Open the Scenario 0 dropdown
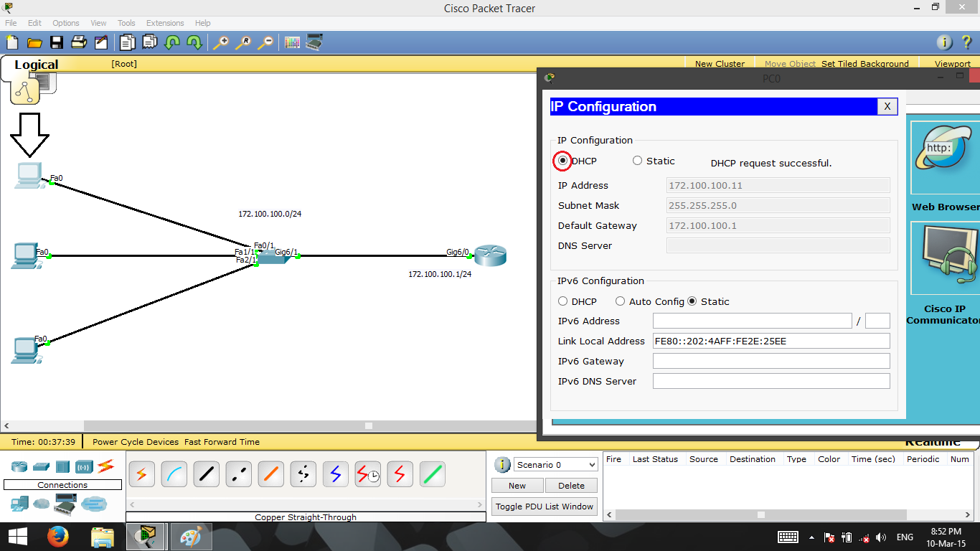Screen dimensions: 980x551 (555, 464)
